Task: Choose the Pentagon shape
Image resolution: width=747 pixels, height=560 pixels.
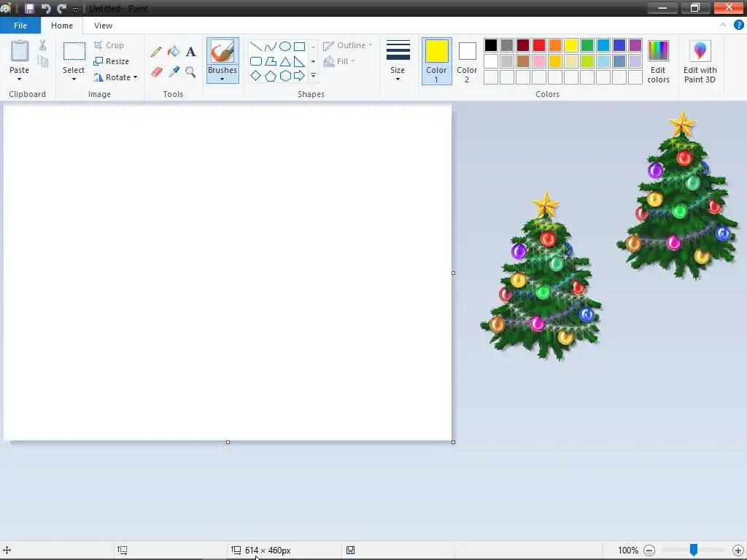Action: tap(270, 76)
